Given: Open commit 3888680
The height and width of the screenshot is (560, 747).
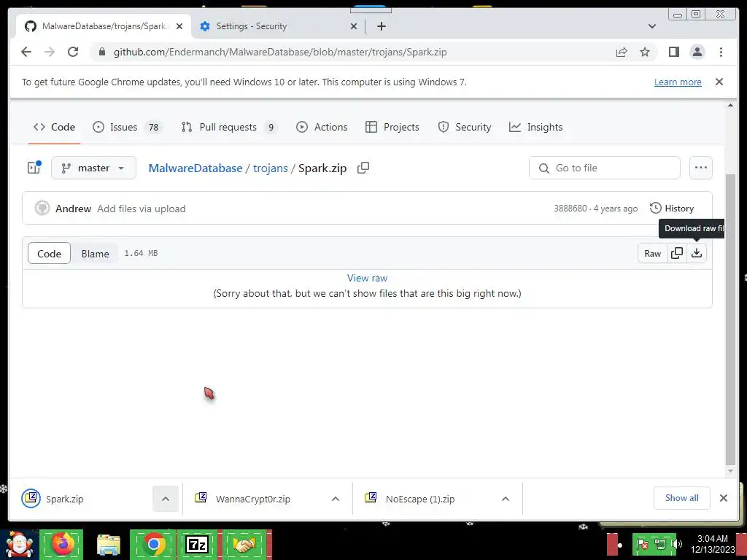Looking at the screenshot, I should [x=570, y=209].
